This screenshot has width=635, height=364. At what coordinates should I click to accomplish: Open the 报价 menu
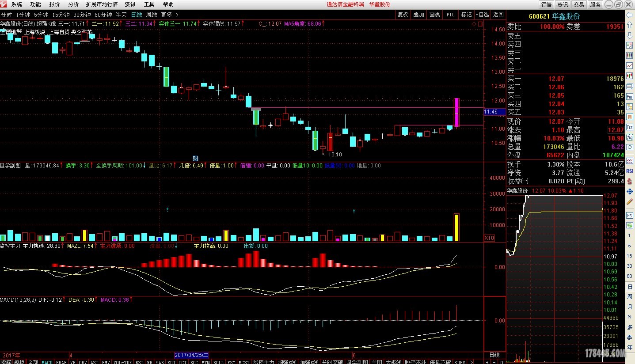pyautogui.click(x=55, y=4)
